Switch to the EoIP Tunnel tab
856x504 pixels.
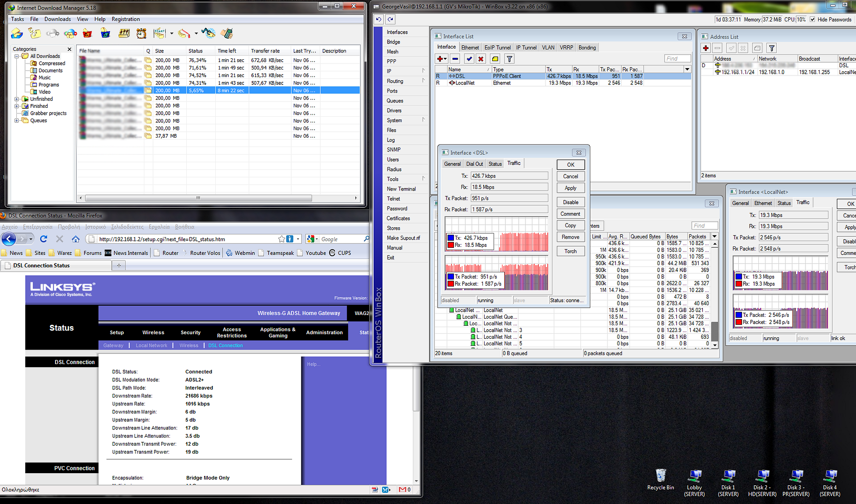pos(497,48)
